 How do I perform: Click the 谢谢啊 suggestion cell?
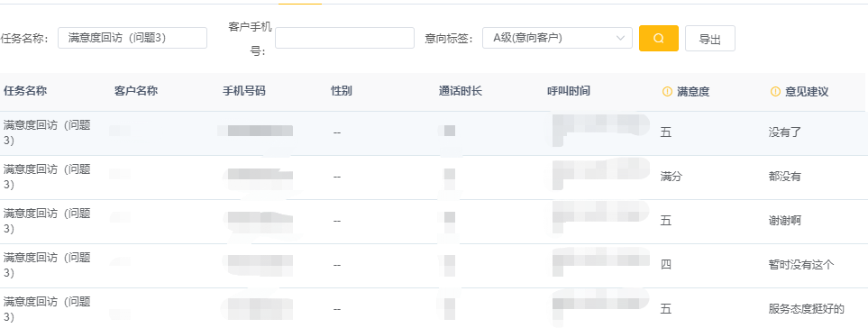pos(784,222)
